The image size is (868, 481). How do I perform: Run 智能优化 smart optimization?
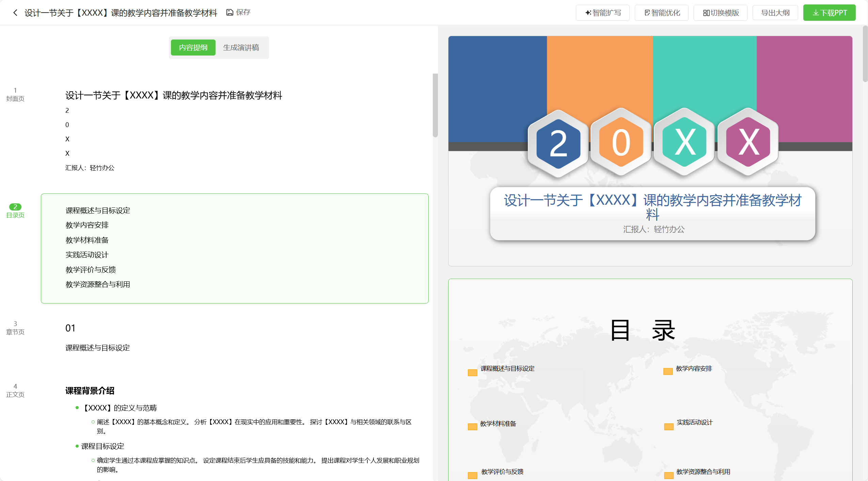[661, 12]
